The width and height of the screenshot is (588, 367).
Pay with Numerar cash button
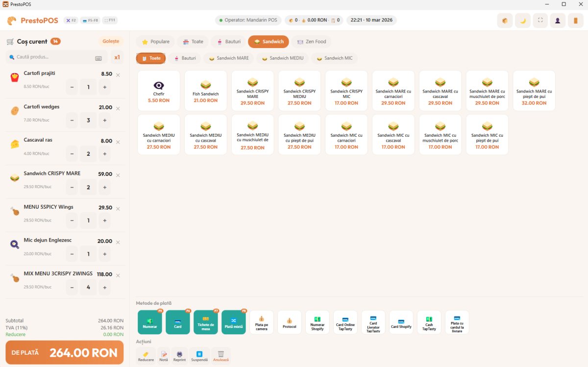point(150,322)
